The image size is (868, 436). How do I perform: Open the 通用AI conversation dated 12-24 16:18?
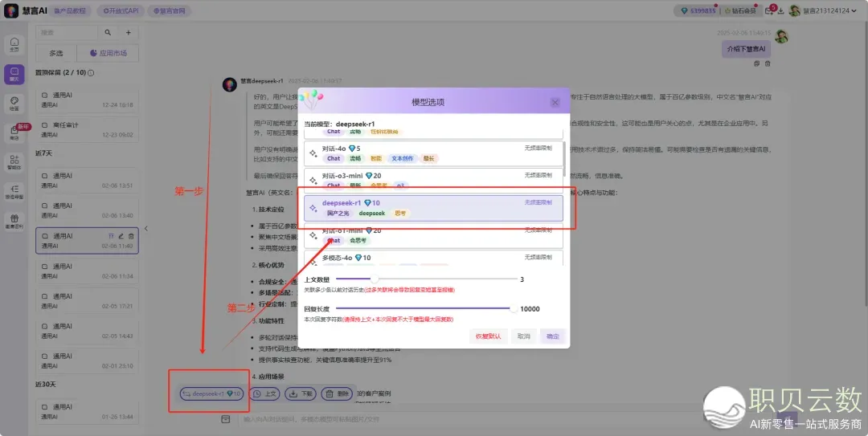(87, 100)
